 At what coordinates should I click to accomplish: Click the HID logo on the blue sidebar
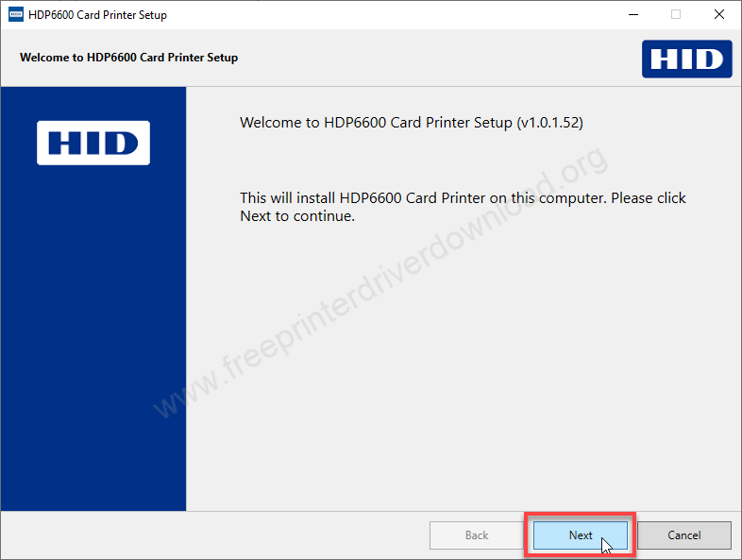click(93, 143)
